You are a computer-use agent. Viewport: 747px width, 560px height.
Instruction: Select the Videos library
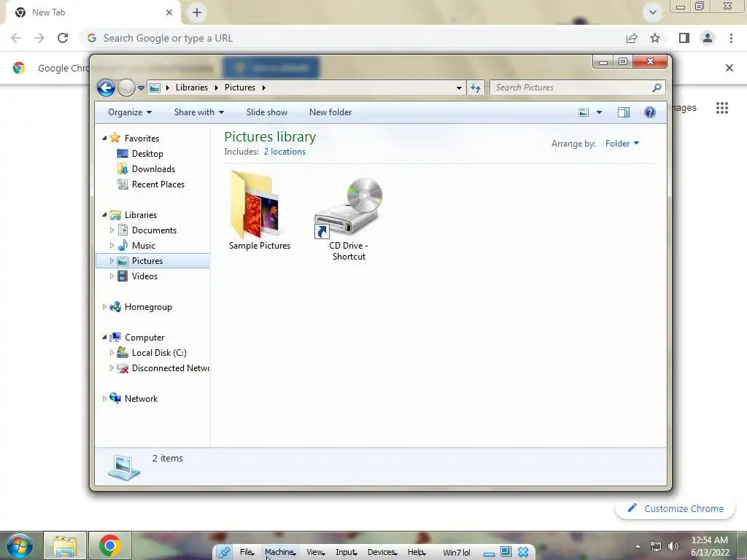144,276
